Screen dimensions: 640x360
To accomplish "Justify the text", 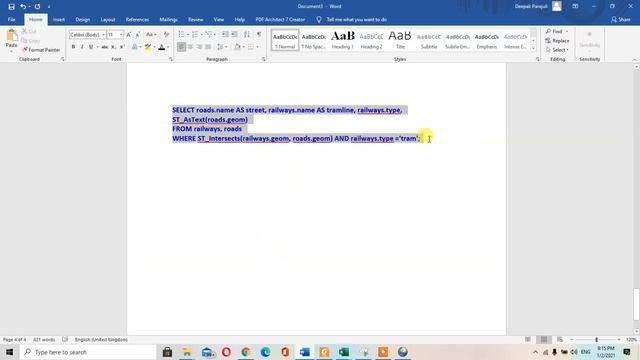I will [208, 47].
